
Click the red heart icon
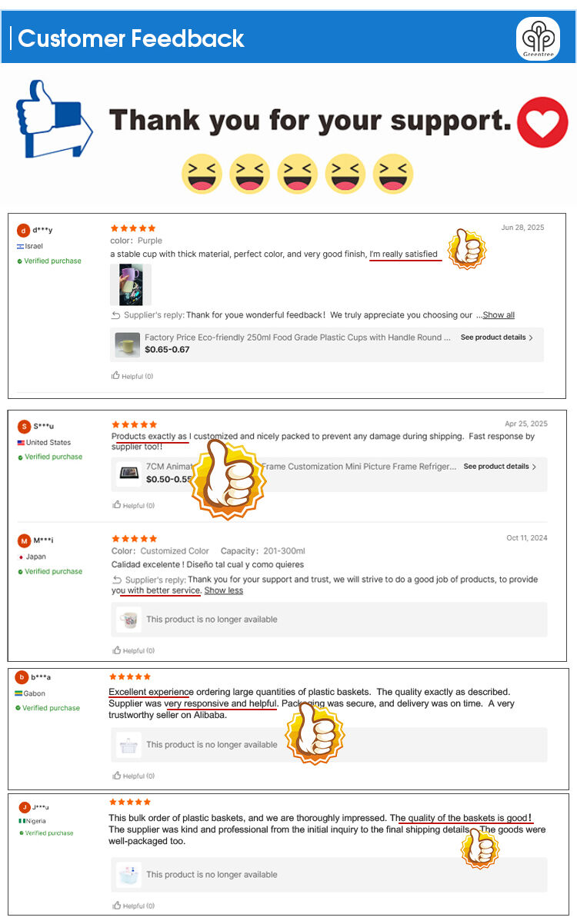[542, 122]
